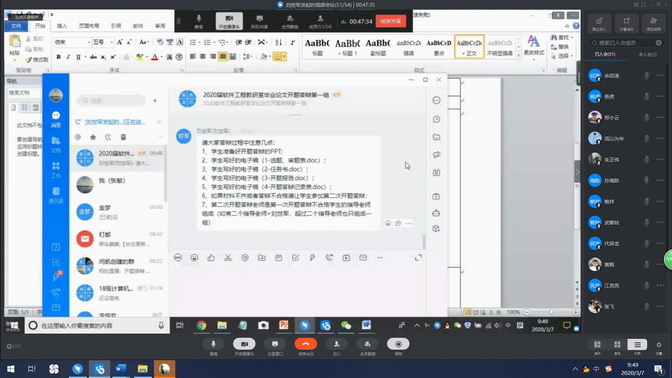Toggle camera button in top meeting bar
Image resolution: width=672 pixels, height=378 pixels.
tap(229, 21)
